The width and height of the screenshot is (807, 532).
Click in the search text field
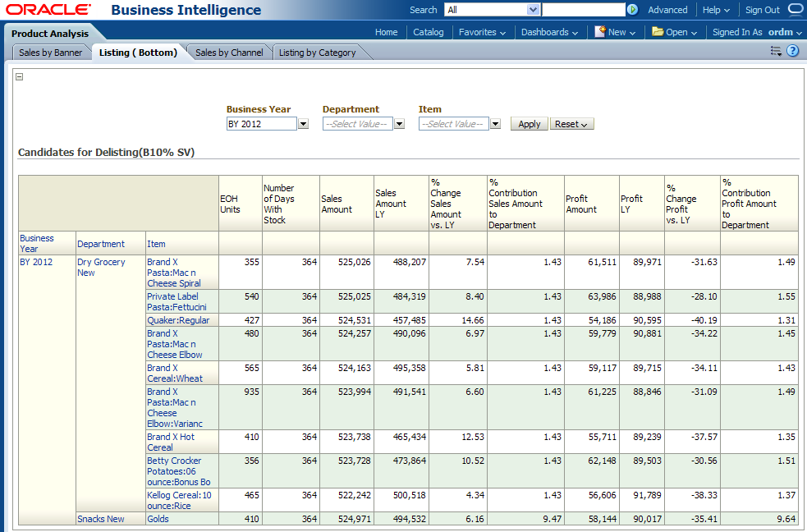point(583,10)
